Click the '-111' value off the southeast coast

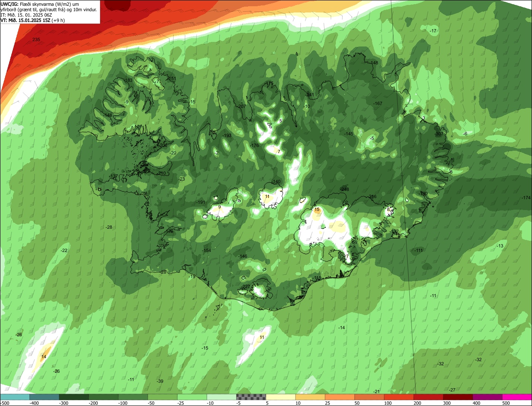coord(418,250)
